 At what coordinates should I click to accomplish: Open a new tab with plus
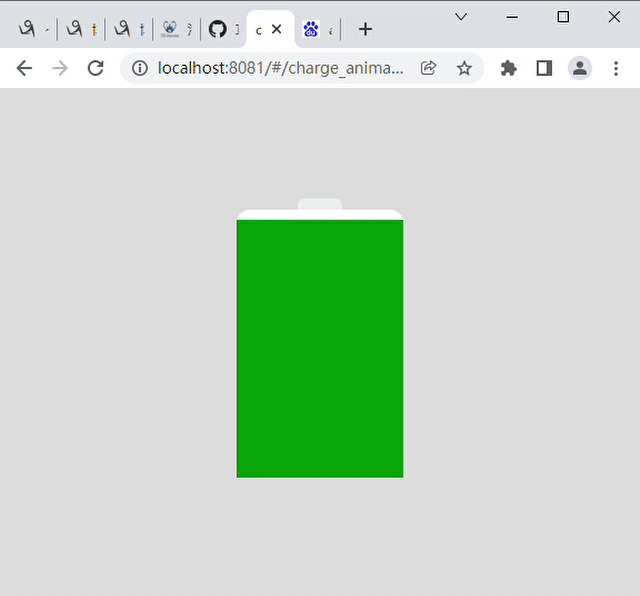(365, 29)
